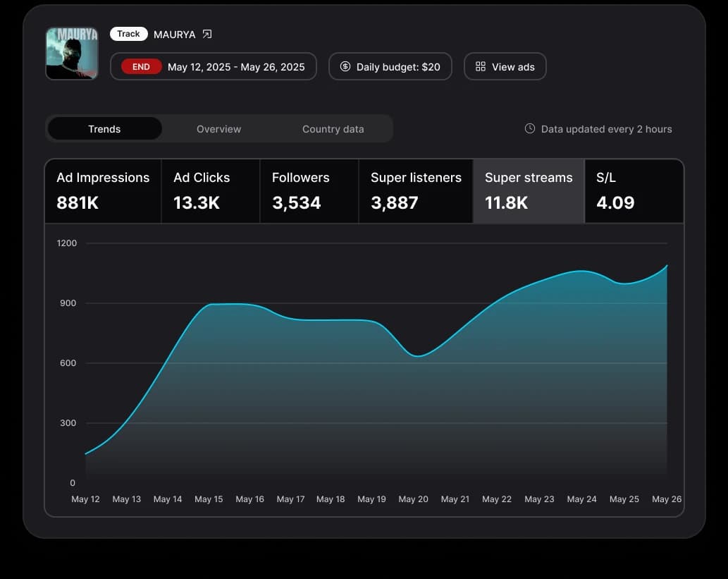Switch to the Overview tab

(218, 128)
